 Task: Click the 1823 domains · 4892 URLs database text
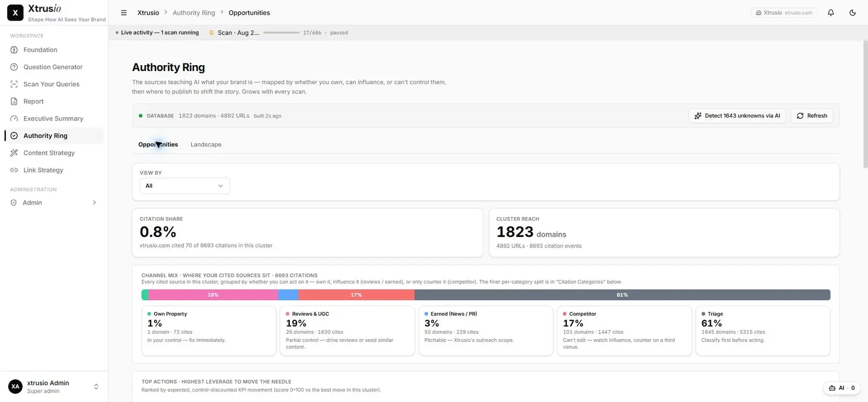214,116
